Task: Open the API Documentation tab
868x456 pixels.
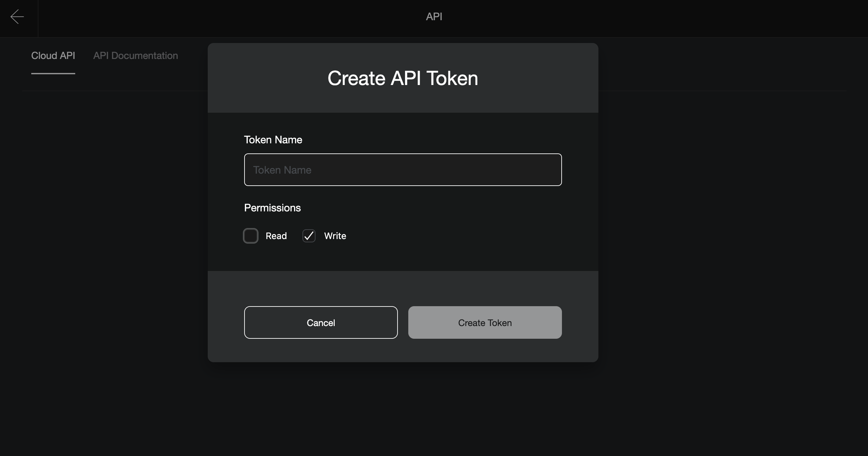Action: (x=135, y=56)
